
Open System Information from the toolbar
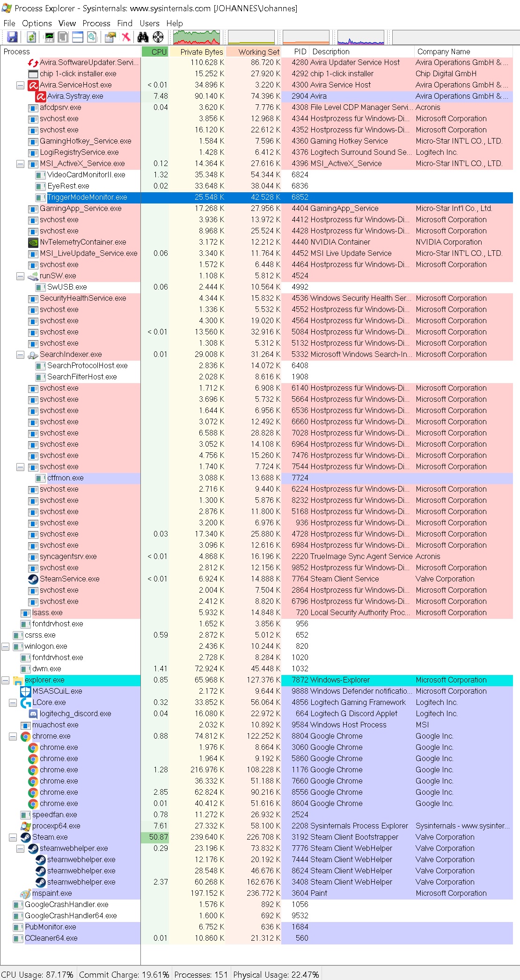tap(49, 37)
